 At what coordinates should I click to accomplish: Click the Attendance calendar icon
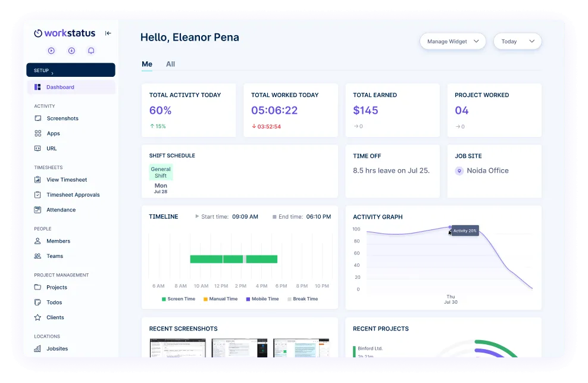(x=37, y=210)
